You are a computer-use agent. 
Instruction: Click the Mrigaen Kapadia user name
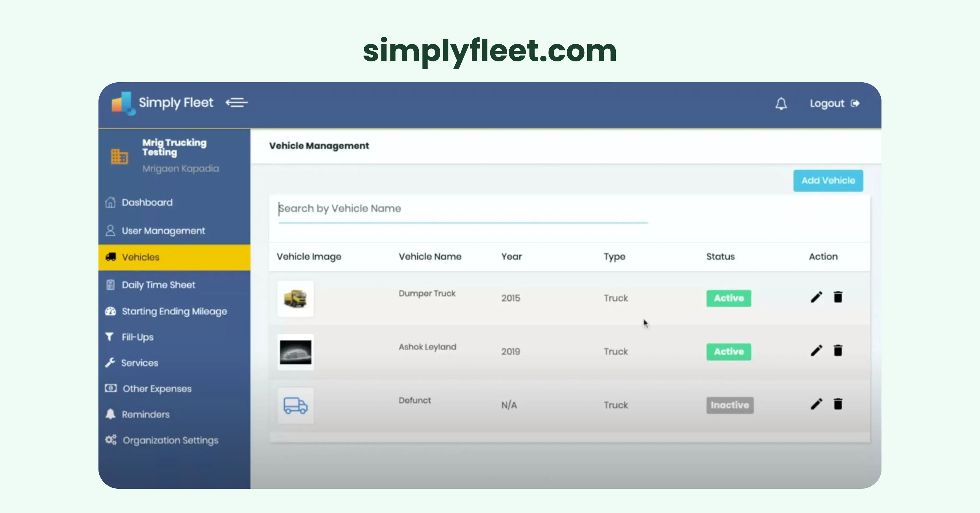point(181,169)
